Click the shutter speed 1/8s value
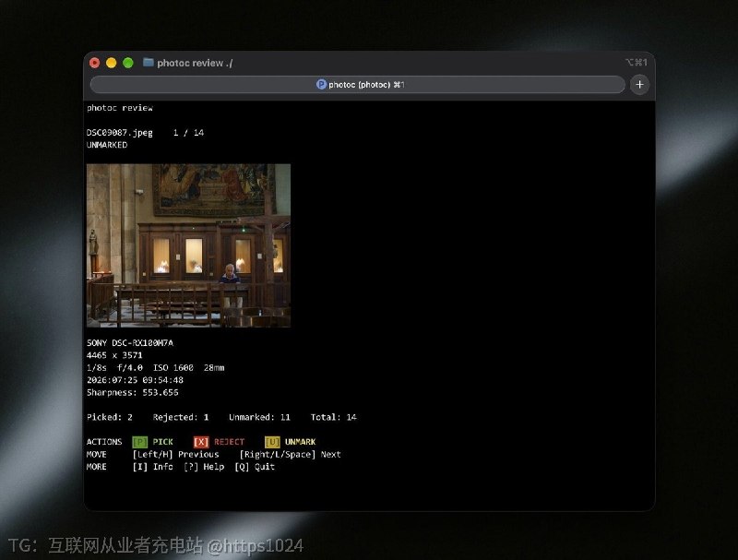Screen dimensions: 738x560 97,367
